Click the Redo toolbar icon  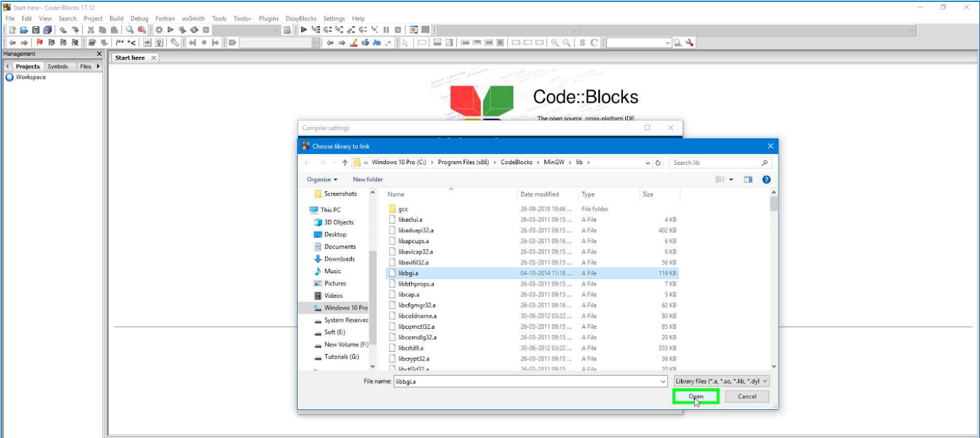pos(75,30)
